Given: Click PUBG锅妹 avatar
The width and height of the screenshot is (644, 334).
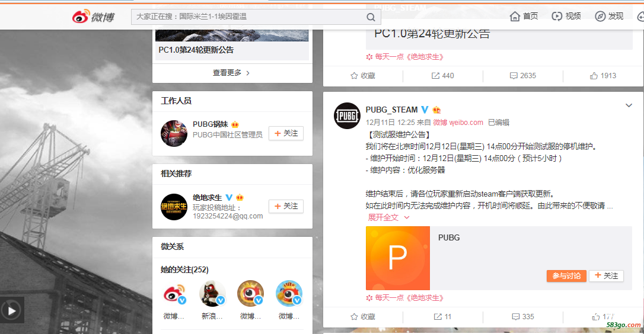Looking at the screenshot, I should (174, 133).
